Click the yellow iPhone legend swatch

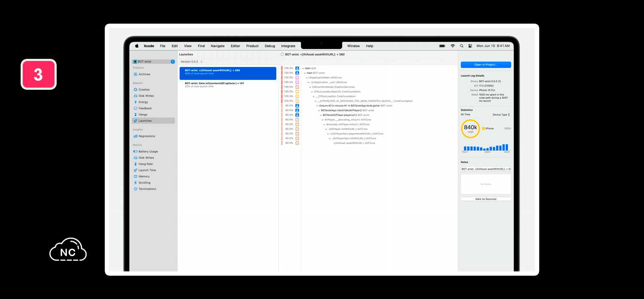point(483,128)
